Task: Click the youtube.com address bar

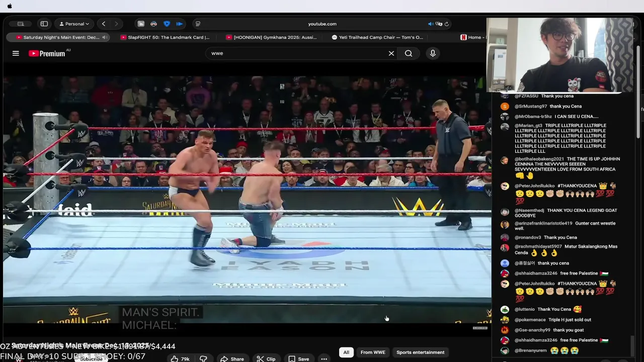Action: (322, 24)
